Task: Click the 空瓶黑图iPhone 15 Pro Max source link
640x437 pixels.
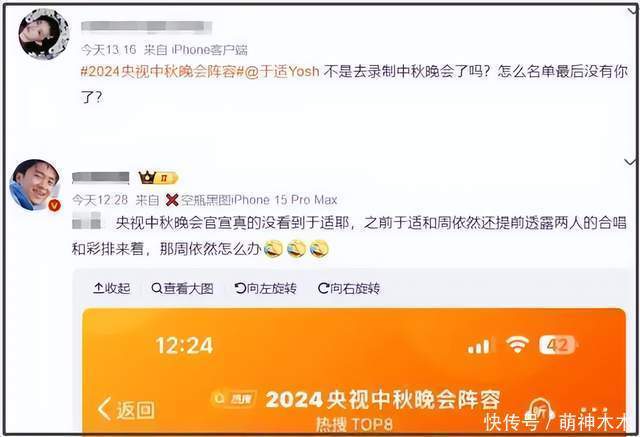Action: tap(252, 200)
